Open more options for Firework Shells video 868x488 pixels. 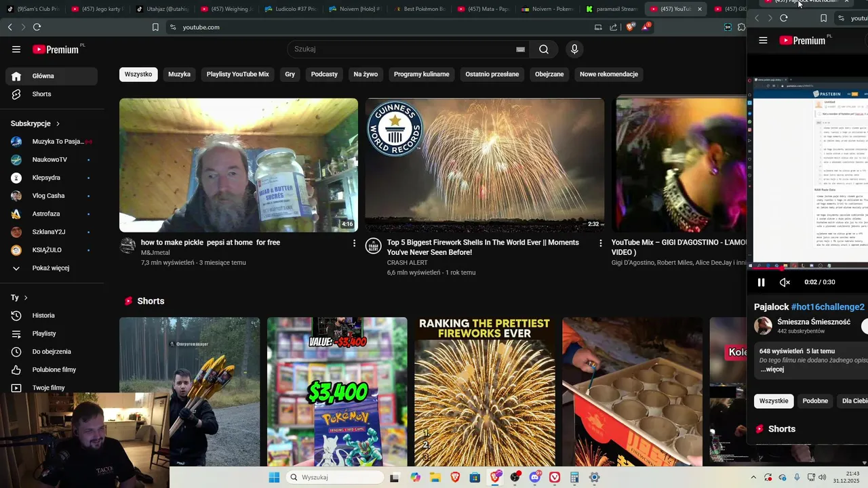(600, 243)
